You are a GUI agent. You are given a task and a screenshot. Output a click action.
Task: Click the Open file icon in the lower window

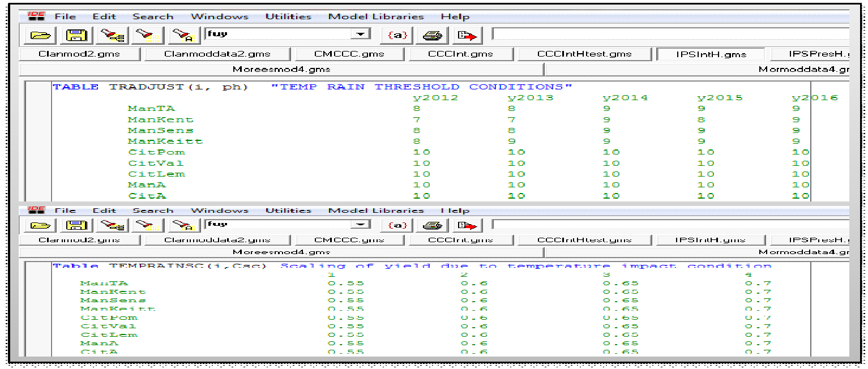[x=40, y=225]
